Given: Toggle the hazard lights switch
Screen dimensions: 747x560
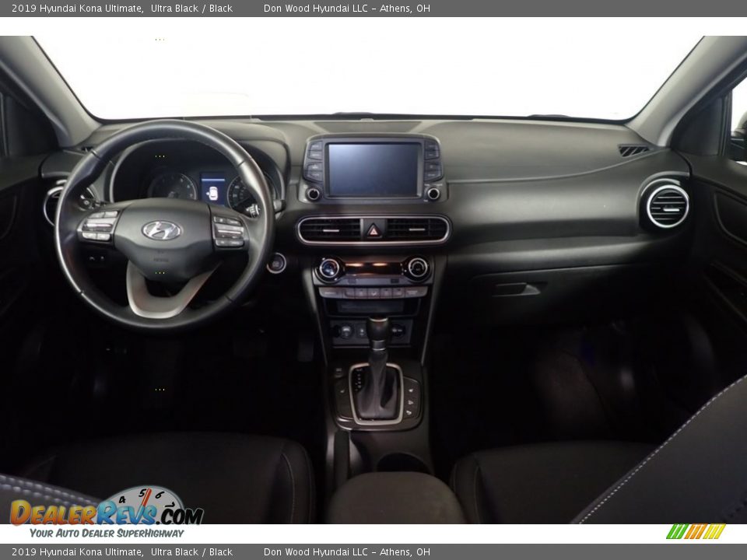Looking at the screenshot, I should (x=373, y=229).
